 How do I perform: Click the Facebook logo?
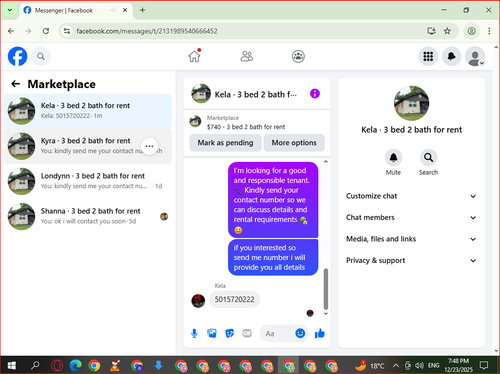coord(17,56)
